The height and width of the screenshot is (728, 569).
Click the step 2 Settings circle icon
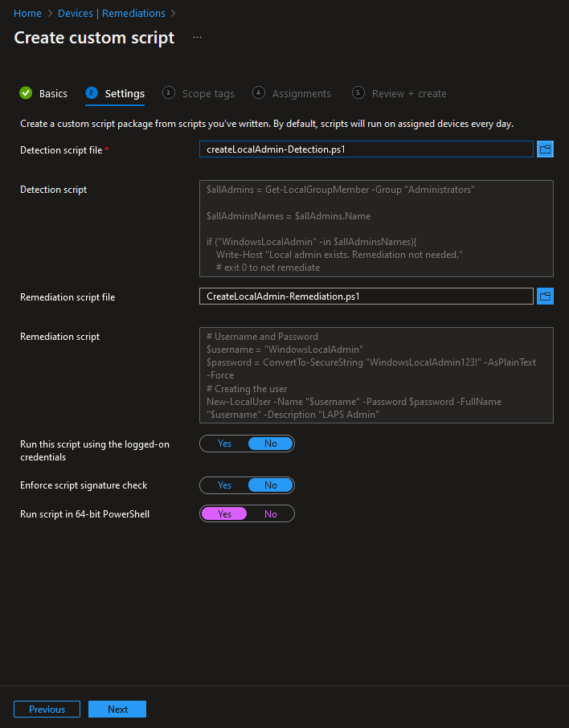click(92, 93)
